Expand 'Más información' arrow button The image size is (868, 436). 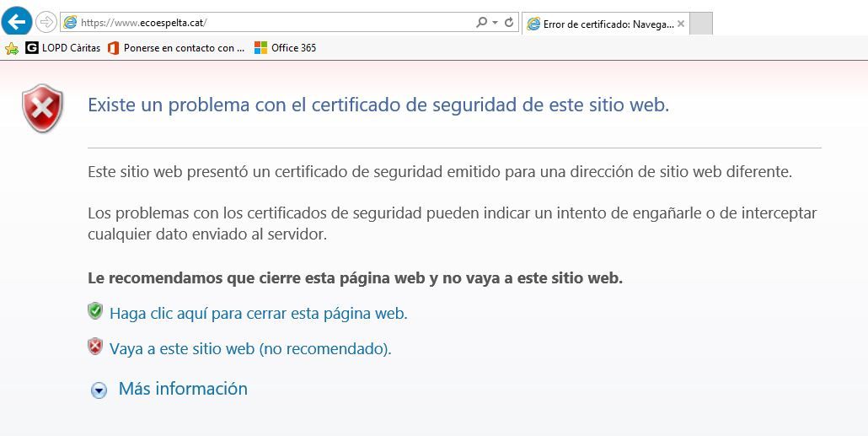pos(99,391)
